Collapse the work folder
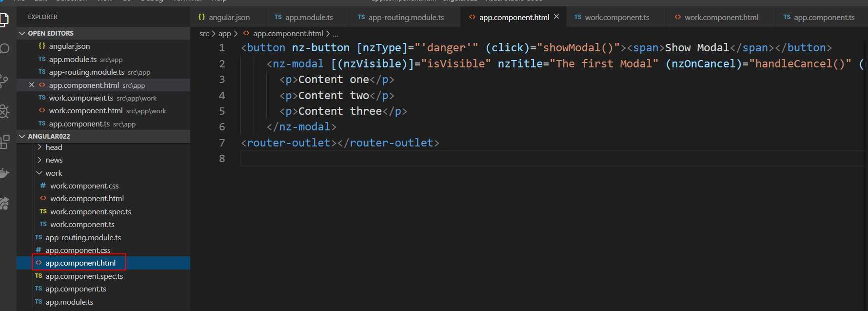The image size is (868, 311). [x=39, y=173]
